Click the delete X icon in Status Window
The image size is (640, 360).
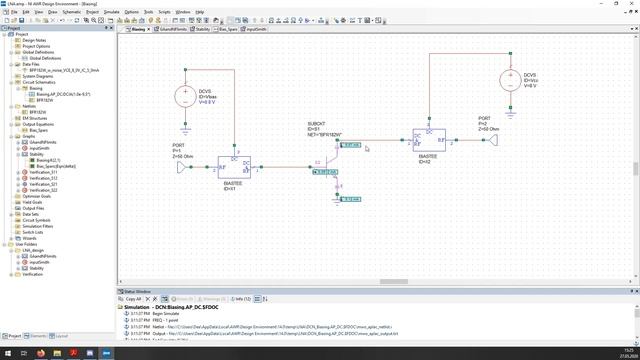148,299
